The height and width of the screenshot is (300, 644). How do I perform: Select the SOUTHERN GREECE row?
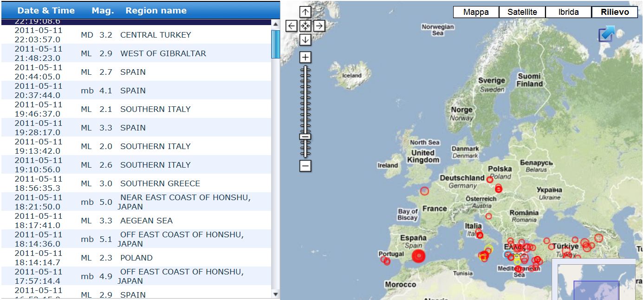pos(136,183)
